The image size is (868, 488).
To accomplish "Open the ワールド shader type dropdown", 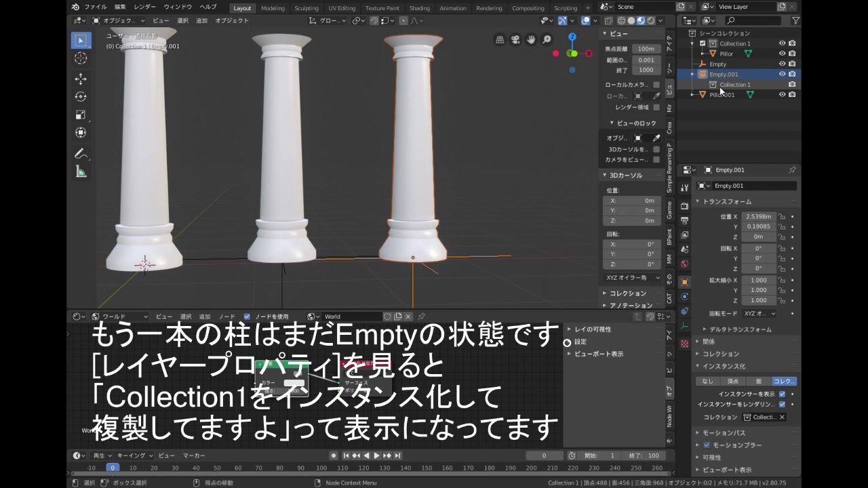I will [x=119, y=317].
